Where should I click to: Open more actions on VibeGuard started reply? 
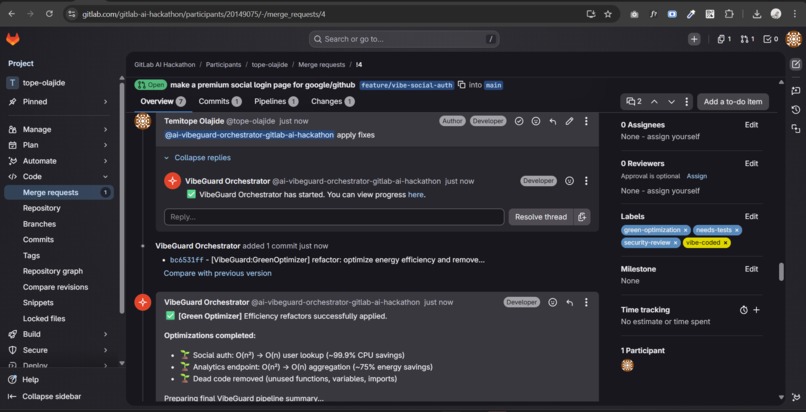[x=586, y=181]
